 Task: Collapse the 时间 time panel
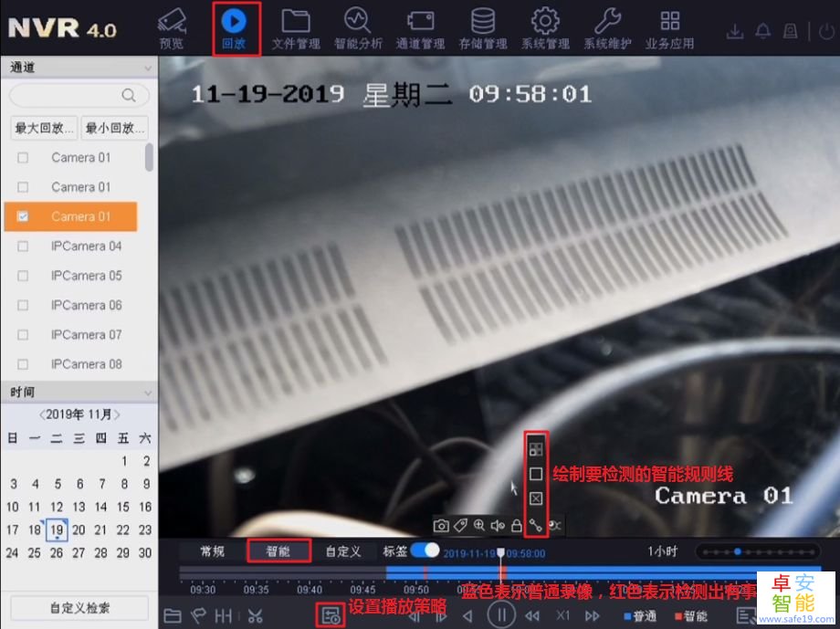click(148, 392)
